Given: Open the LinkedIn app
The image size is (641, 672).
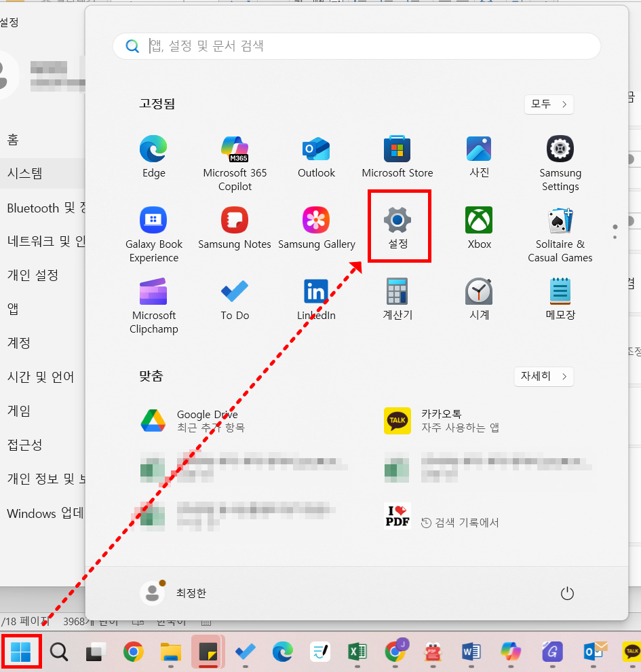Looking at the screenshot, I should [x=316, y=299].
